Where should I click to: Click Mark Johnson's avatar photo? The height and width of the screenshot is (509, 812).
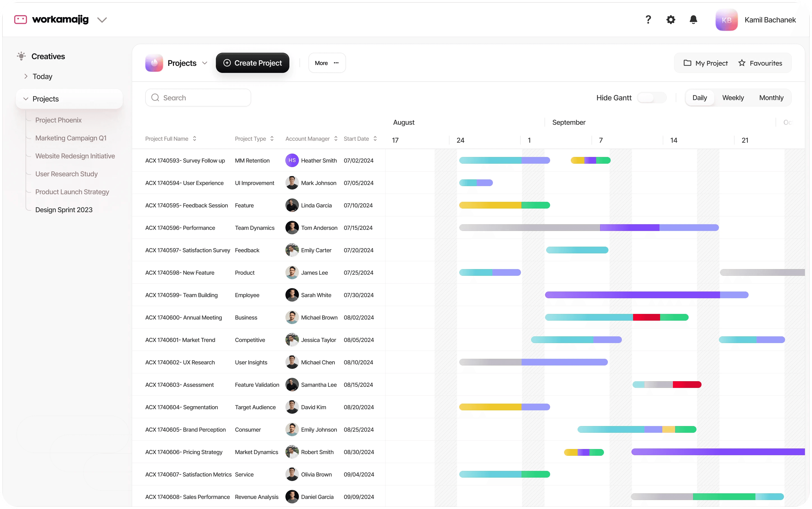coord(292,183)
